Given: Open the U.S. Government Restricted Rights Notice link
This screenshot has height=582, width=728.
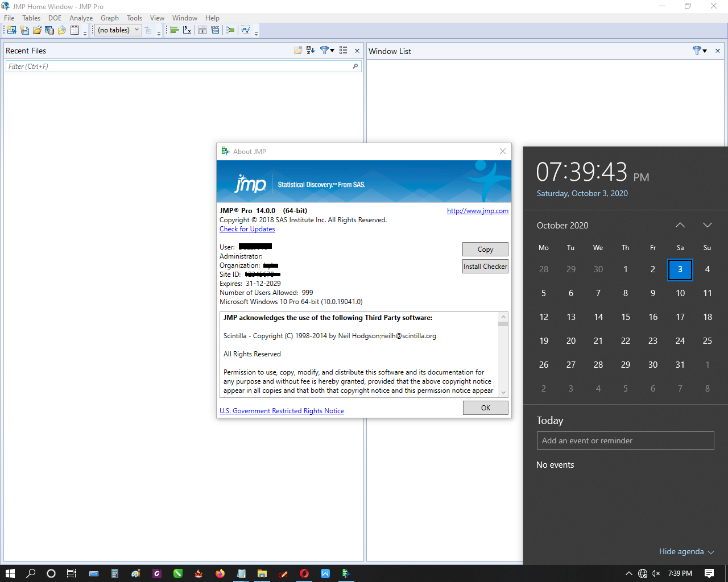Looking at the screenshot, I should 282,411.
